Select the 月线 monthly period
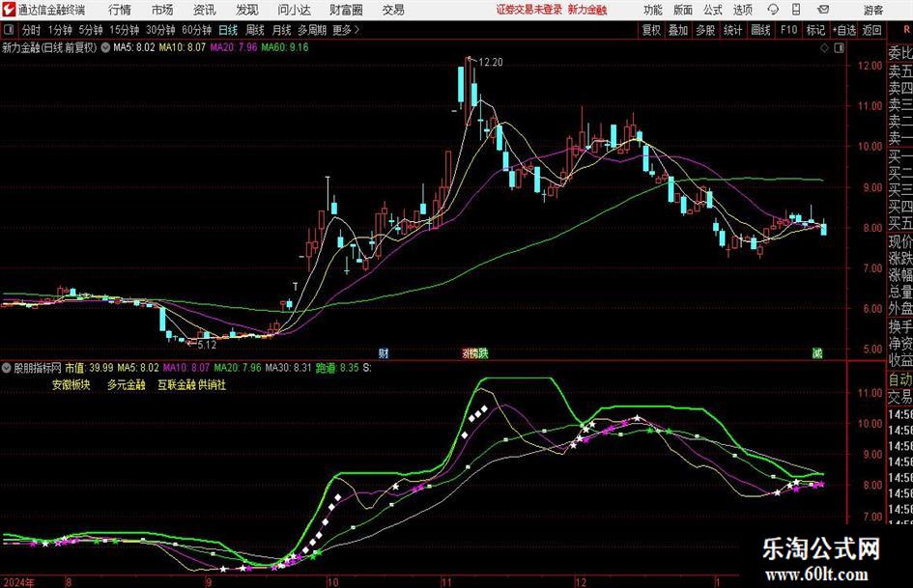 click(x=281, y=30)
